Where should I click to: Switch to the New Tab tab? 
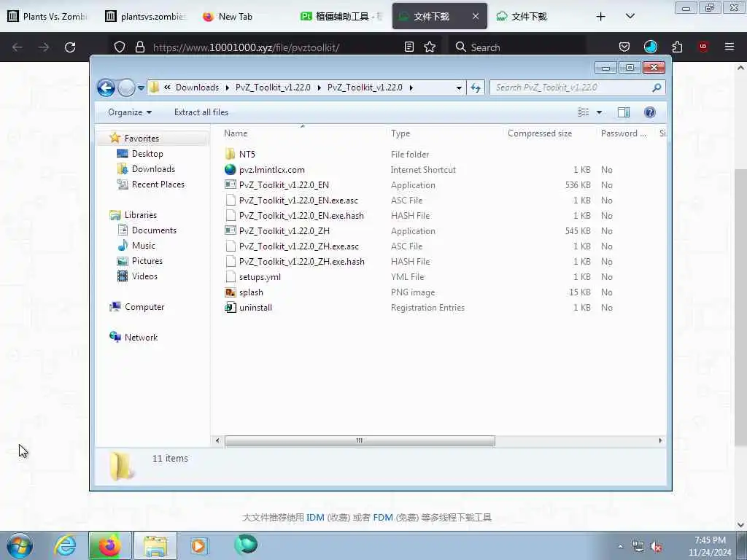(x=228, y=16)
